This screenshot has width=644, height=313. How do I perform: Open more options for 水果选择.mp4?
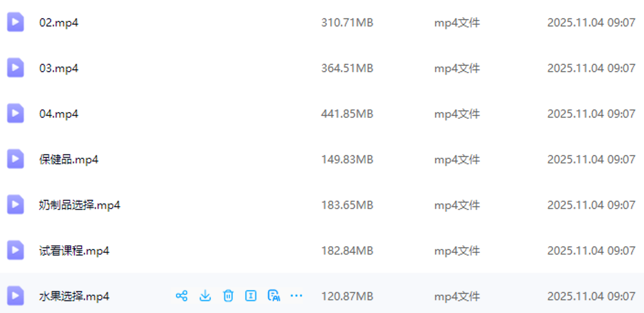tap(296, 296)
